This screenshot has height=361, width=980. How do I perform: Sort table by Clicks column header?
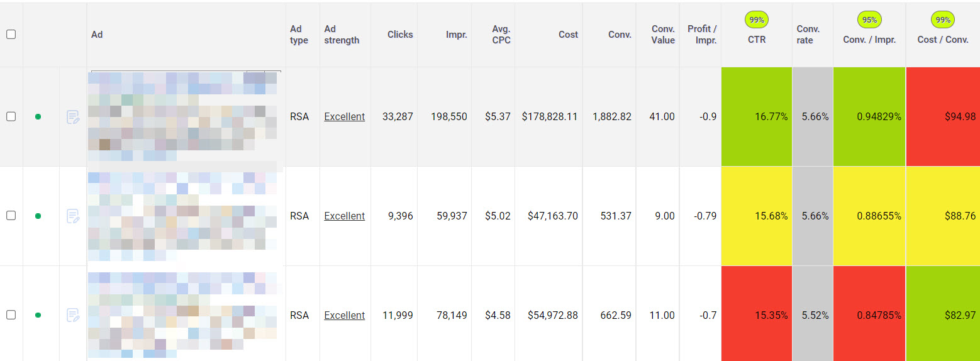pos(400,35)
